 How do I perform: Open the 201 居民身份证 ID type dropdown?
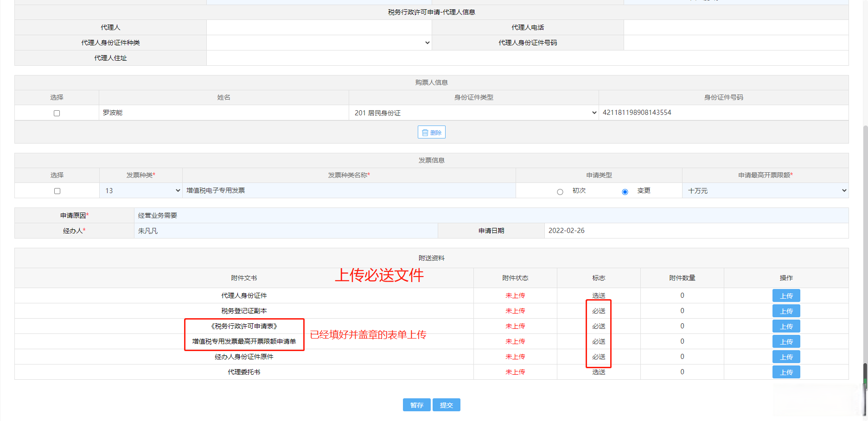tap(474, 113)
